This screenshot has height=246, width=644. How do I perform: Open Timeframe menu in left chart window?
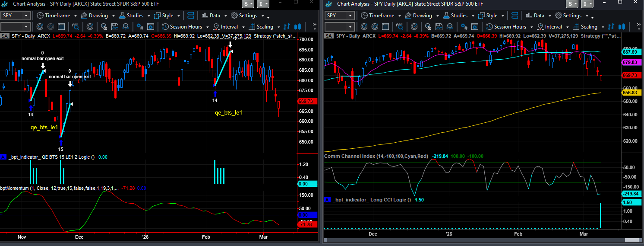tap(56, 16)
